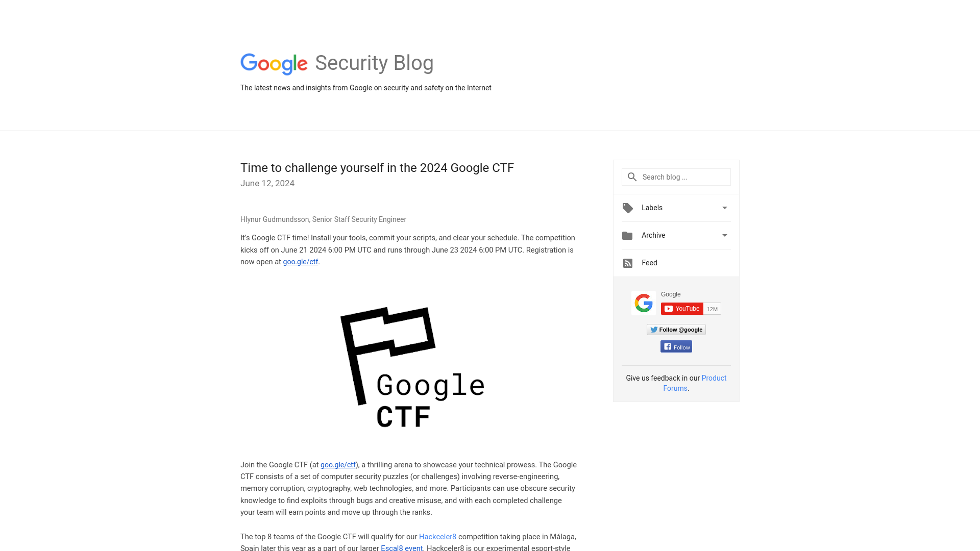Click the Google channel profile icon
This screenshot has height=551, width=980.
coord(644,303)
